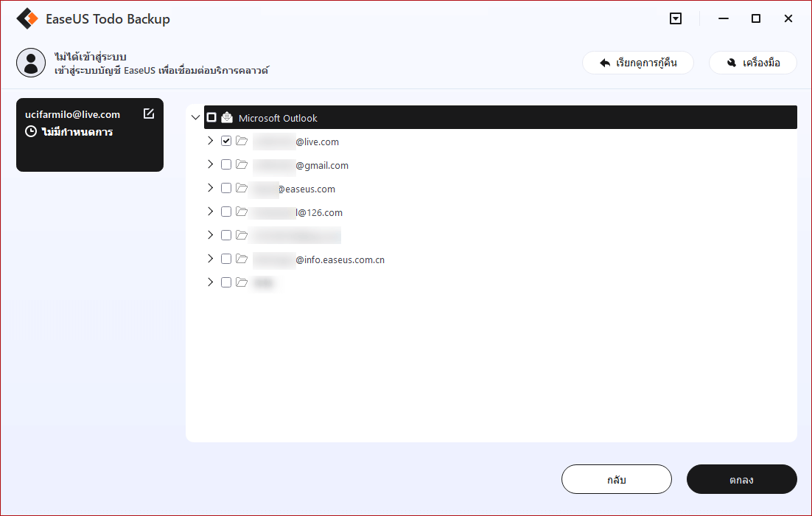Click the Microsoft Outlook envelope icon
Image resolution: width=812 pixels, height=516 pixels.
coord(227,118)
